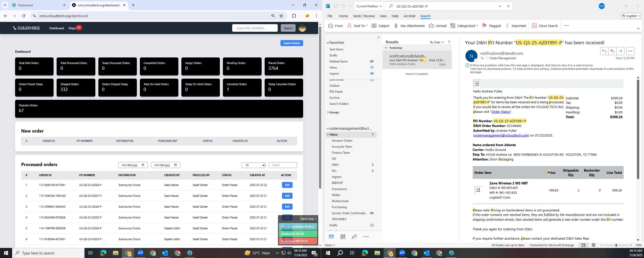The image size is (644, 258).
Task: Filter search results by Important
Action: (x=515, y=26)
